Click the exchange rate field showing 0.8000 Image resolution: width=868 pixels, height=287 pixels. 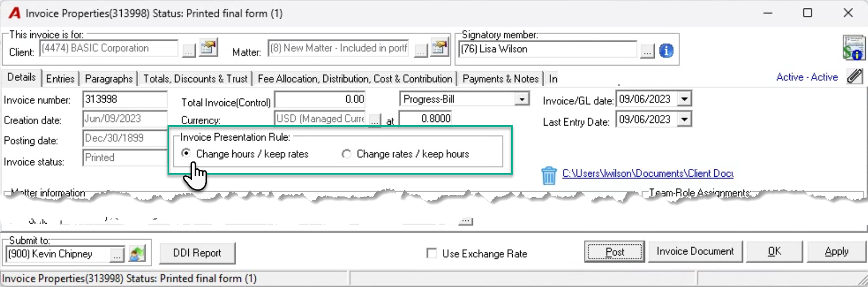click(x=425, y=119)
